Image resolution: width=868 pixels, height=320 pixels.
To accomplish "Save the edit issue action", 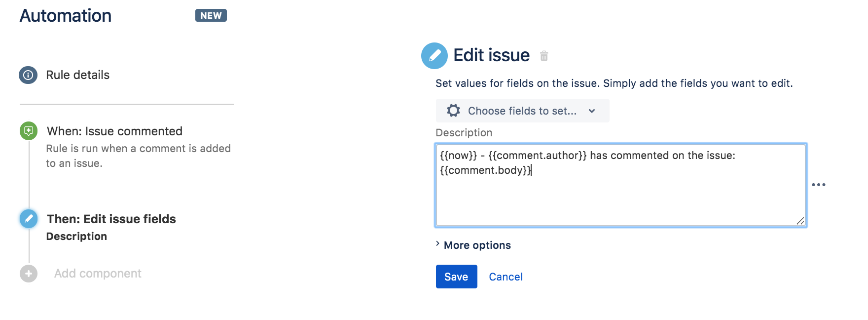I will 456,277.
